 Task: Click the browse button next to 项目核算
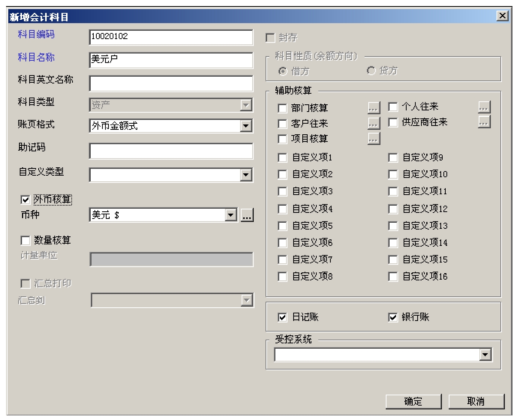(x=374, y=139)
